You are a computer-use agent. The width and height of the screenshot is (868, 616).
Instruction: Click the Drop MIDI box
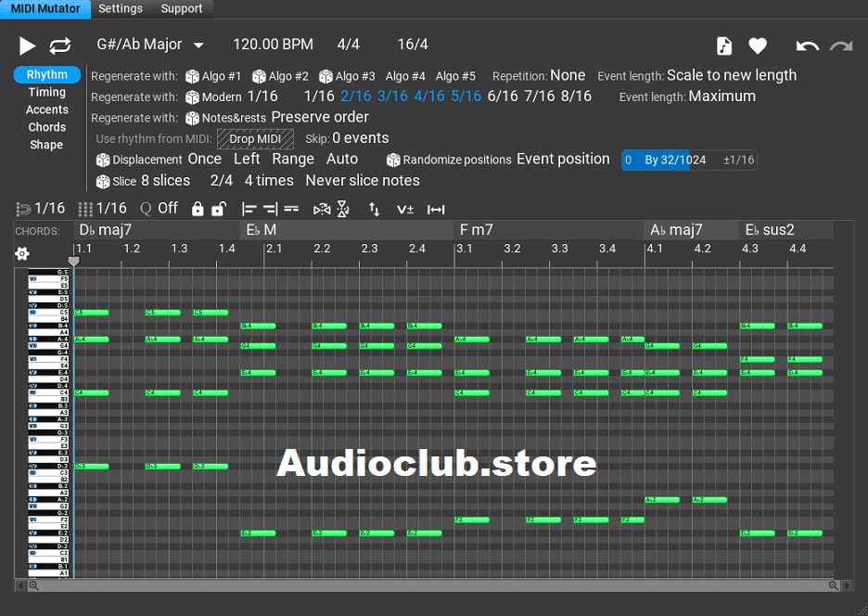(x=255, y=139)
